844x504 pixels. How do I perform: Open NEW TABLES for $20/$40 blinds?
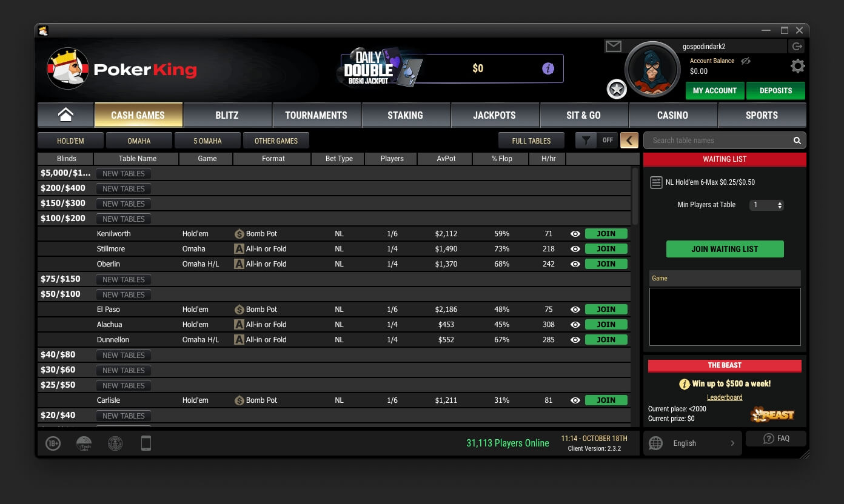tap(124, 416)
